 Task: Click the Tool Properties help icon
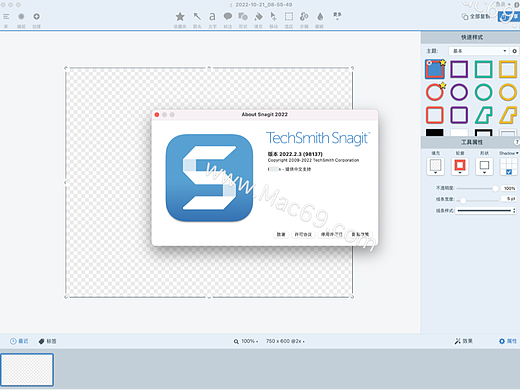coord(517,142)
